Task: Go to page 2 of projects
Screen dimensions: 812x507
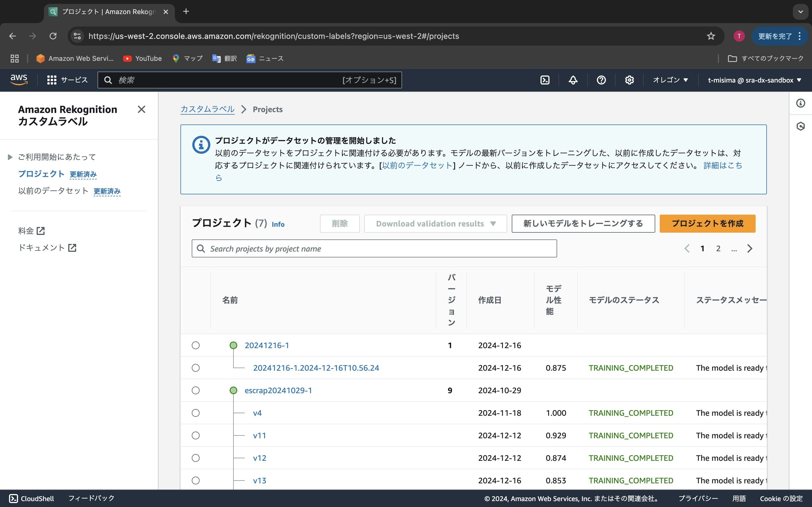Action: [x=718, y=248]
